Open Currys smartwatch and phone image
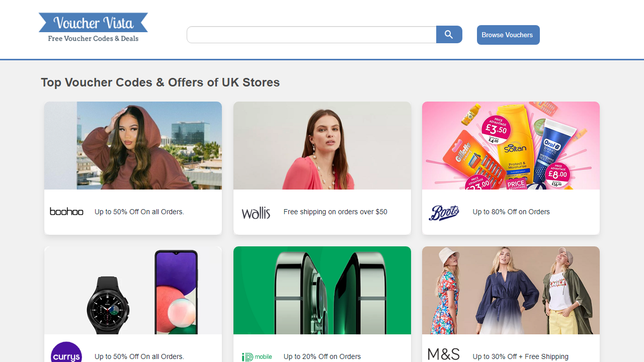Screen dimensions: 644x362 pyautogui.click(x=133, y=290)
